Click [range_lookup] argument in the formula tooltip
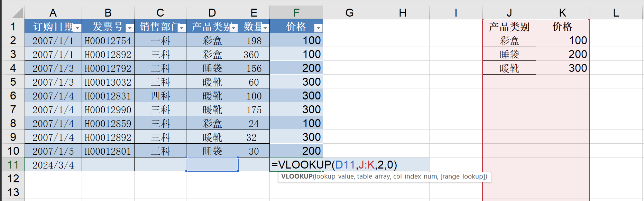644x201 pixels. pos(462,176)
